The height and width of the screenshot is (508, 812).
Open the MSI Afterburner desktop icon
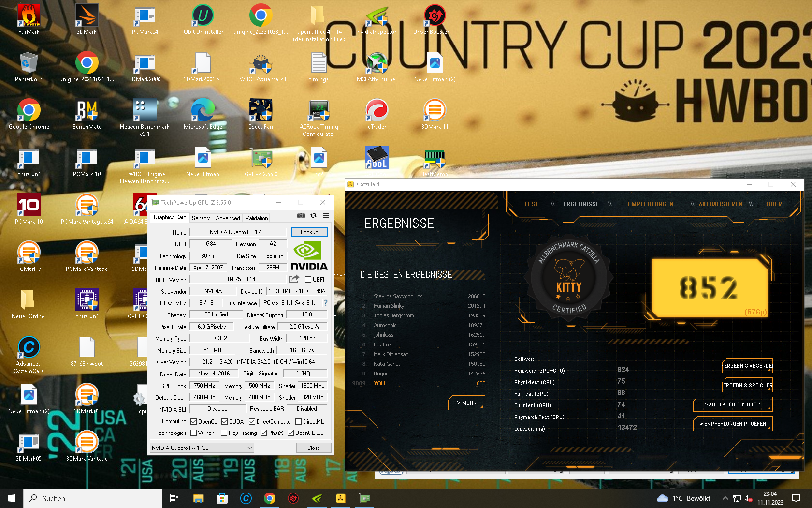[377, 67]
